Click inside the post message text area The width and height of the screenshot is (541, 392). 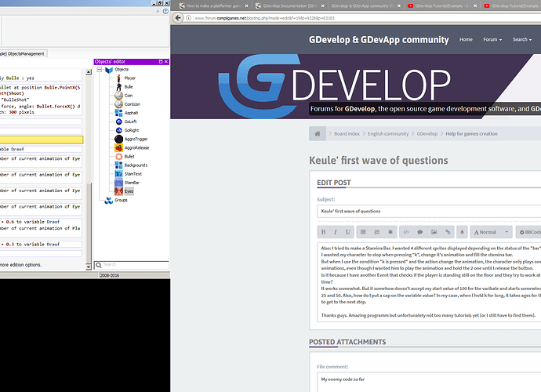click(x=429, y=282)
